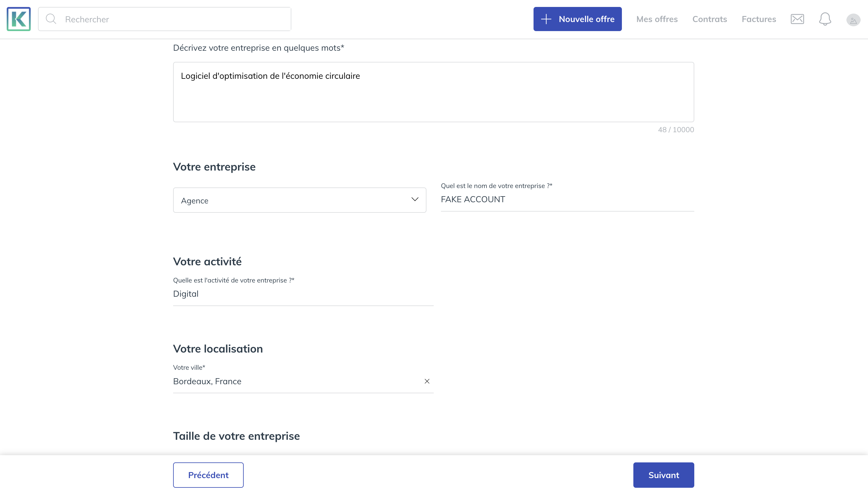Go back with the Précédent button
This screenshot has height=495, width=868.
(x=208, y=475)
